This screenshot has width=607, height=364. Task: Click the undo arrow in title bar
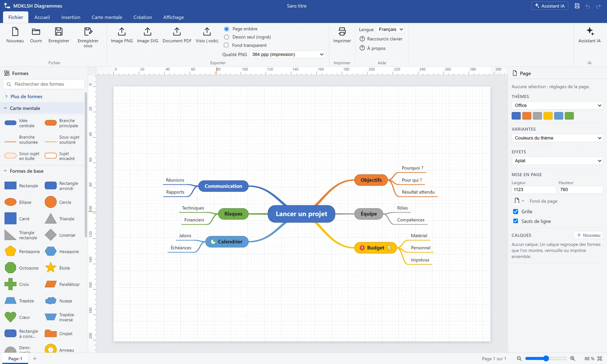[x=588, y=6]
